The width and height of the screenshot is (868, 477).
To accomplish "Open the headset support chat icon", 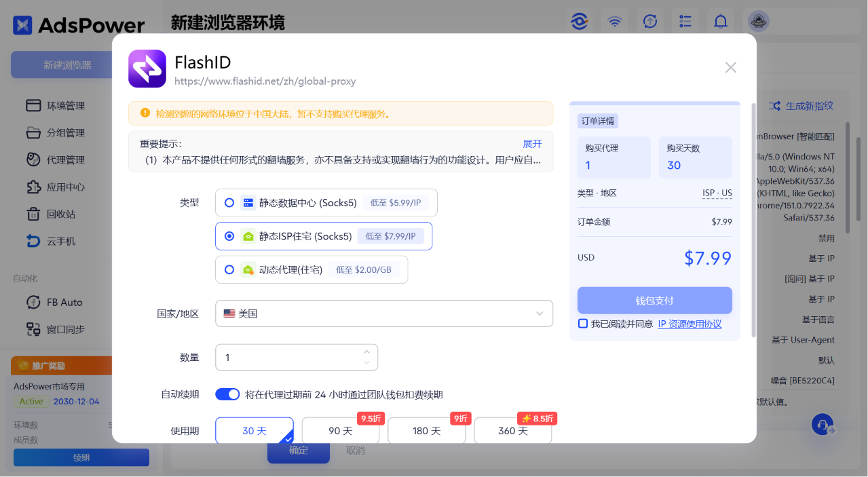I will tap(823, 425).
